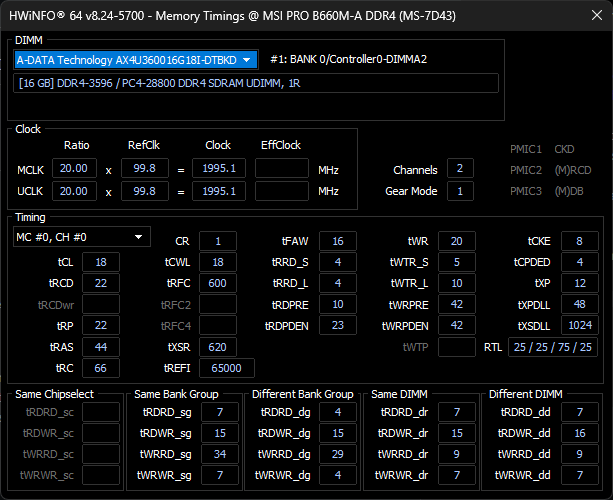Click the RTL value 25 / 25 / 75 / 25
613x500 pixels.
(x=553, y=347)
